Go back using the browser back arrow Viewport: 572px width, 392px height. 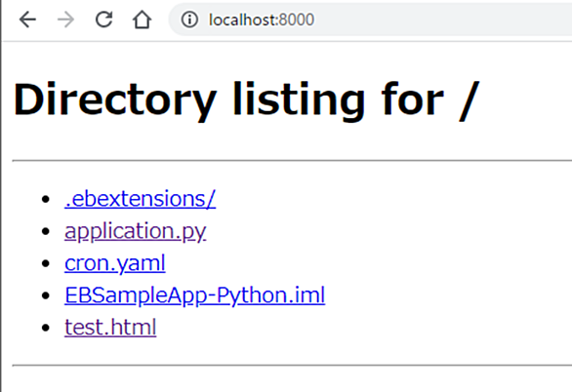[27, 20]
